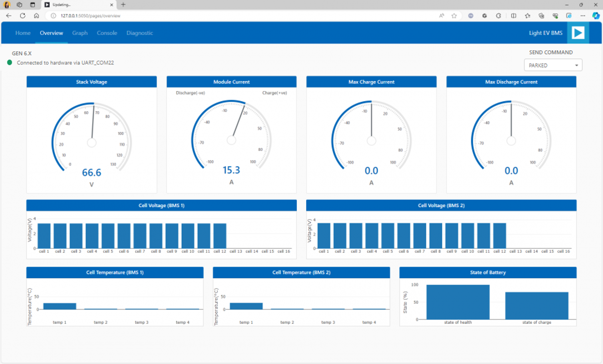
Task: Click the browser refresh icon
Action: click(23, 16)
